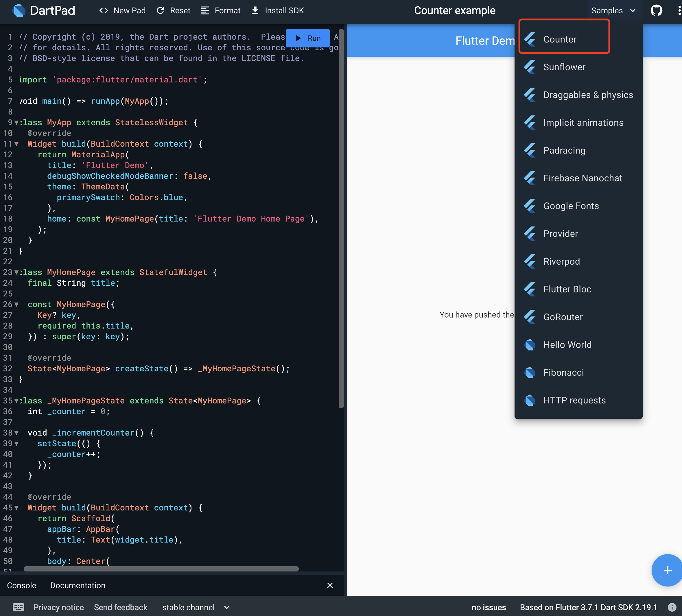
Task: Click the 'Flutter Demo Home Page' string literal
Action: (251, 219)
